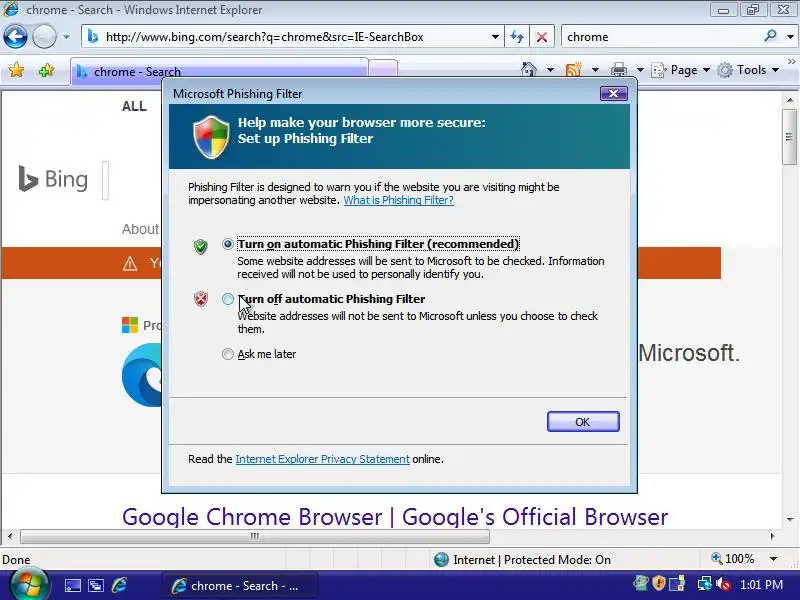The width and height of the screenshot is (800, 600).
Task: Open the recent pages dropdown arrow
Action: click(x=66, y=37)
